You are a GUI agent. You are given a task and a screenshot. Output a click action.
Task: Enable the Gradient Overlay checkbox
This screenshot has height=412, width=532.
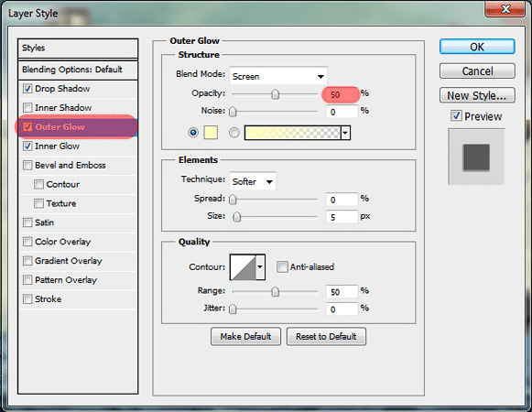[x=27, y=261]
